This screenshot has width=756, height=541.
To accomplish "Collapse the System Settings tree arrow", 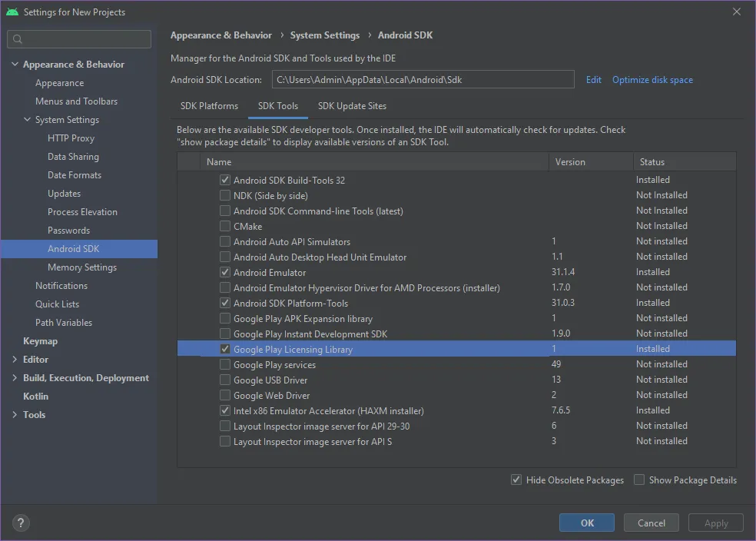I will coord(27,120).
